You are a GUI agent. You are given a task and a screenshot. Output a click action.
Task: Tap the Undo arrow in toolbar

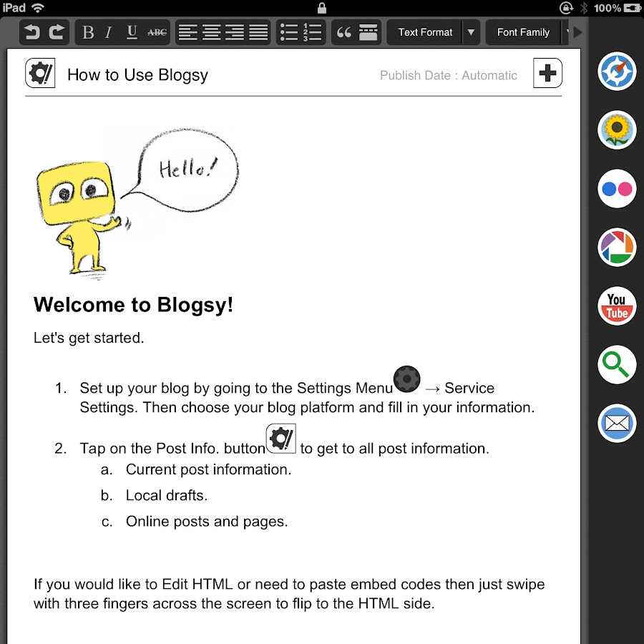(32, 32)
